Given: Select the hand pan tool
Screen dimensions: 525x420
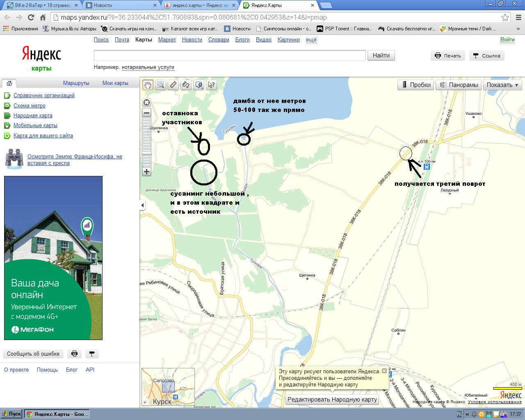Looking at the screenshot, I should click(148, 85).
